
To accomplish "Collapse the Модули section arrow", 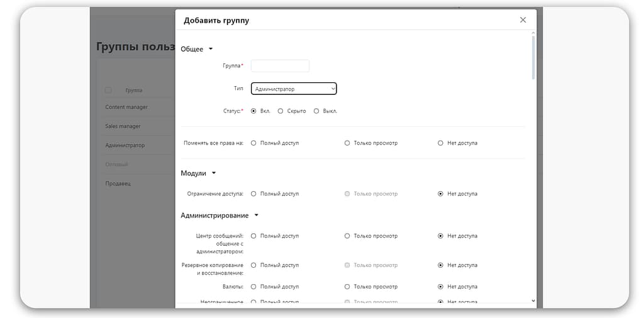I will point(214,173).
